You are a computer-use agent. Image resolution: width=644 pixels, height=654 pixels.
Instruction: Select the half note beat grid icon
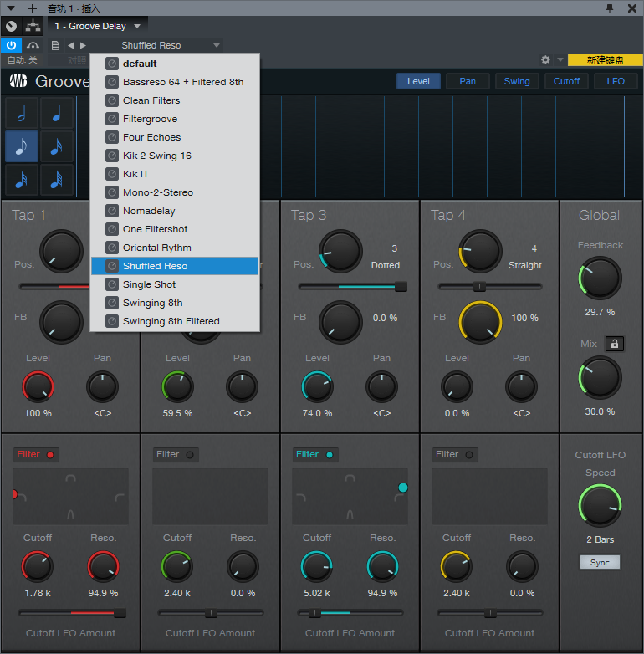(x=22, y=113)
